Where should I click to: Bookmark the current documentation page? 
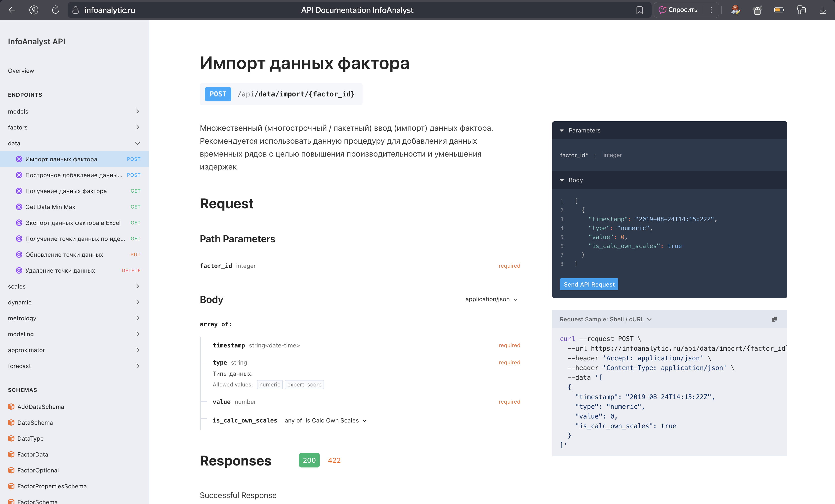tap(639, 10)
